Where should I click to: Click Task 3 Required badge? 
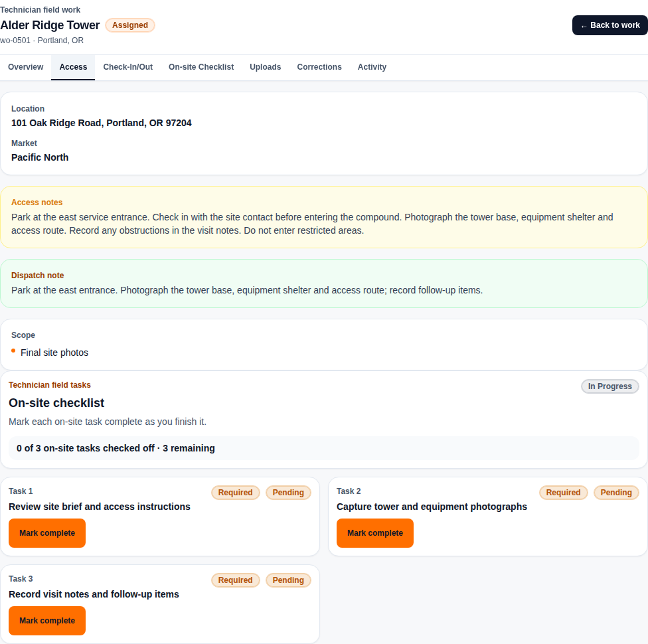click(x=236, y=580)
